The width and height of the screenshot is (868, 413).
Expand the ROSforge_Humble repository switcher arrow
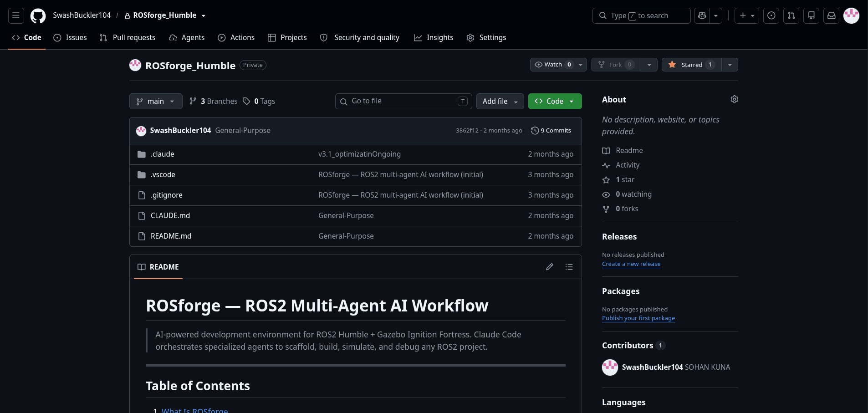[x=204, y=15]
